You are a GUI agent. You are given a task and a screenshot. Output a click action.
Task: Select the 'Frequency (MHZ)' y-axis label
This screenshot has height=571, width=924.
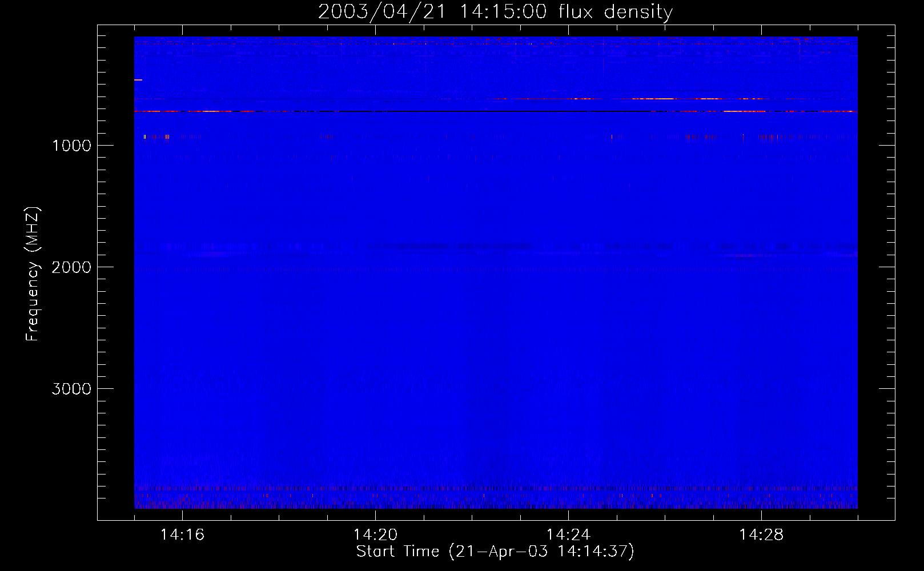[33, 274]
